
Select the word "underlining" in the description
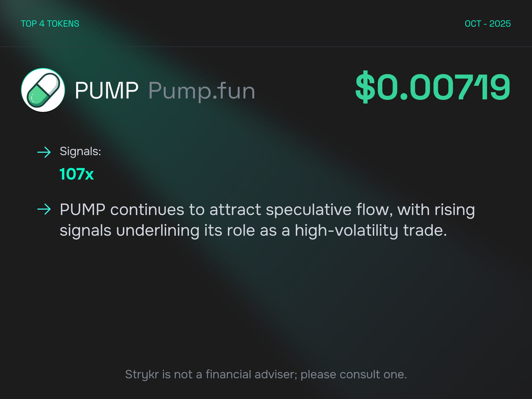pos(158,230)
